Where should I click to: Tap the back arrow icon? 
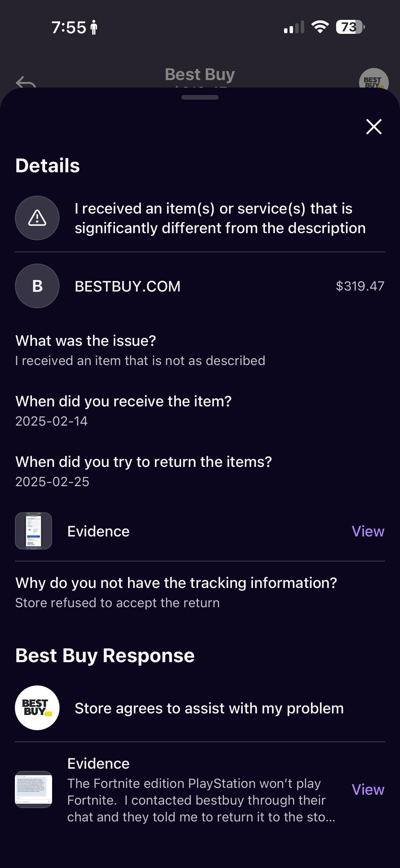[26, 82]
